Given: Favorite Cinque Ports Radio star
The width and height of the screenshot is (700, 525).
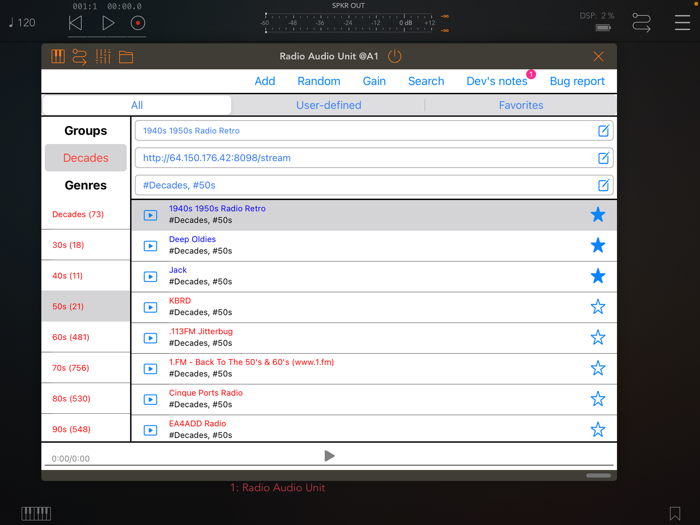Looking at the screenshot, I should point(598,399).
